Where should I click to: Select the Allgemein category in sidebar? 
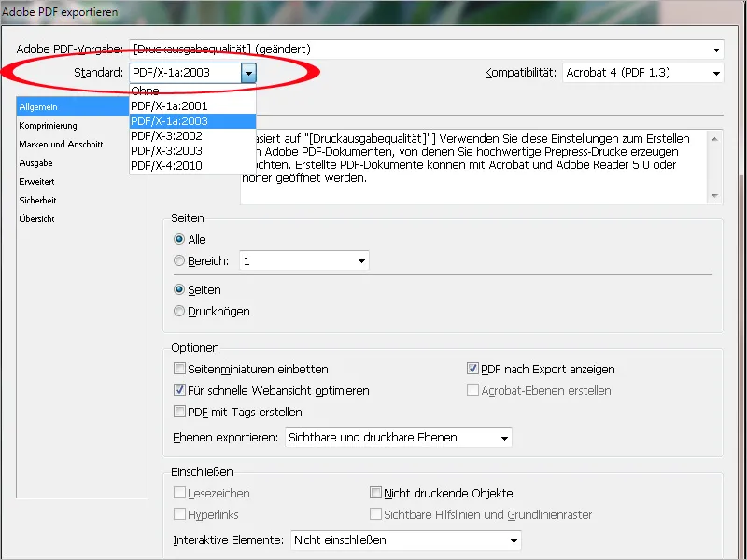coord(73,106)
